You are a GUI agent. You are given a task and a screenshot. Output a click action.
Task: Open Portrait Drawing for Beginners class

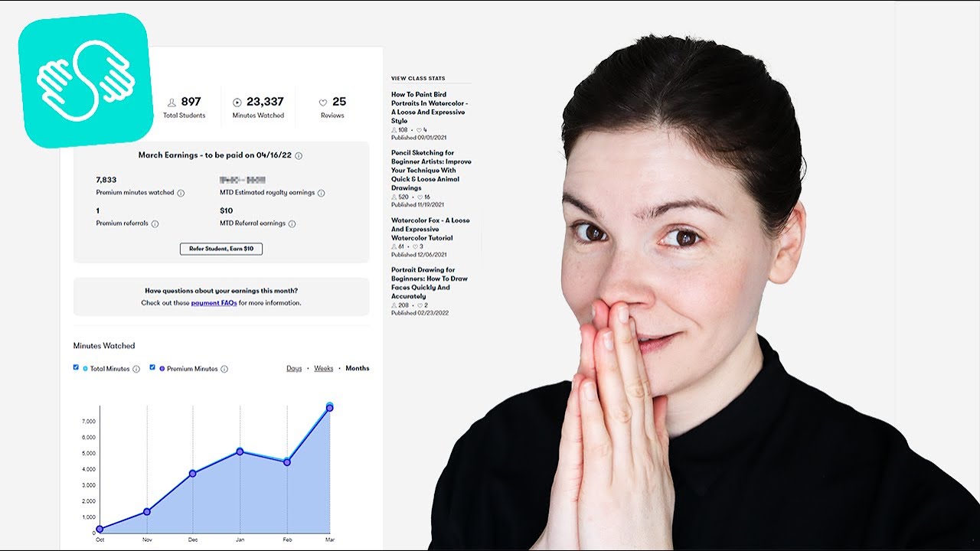coord(430,283)
